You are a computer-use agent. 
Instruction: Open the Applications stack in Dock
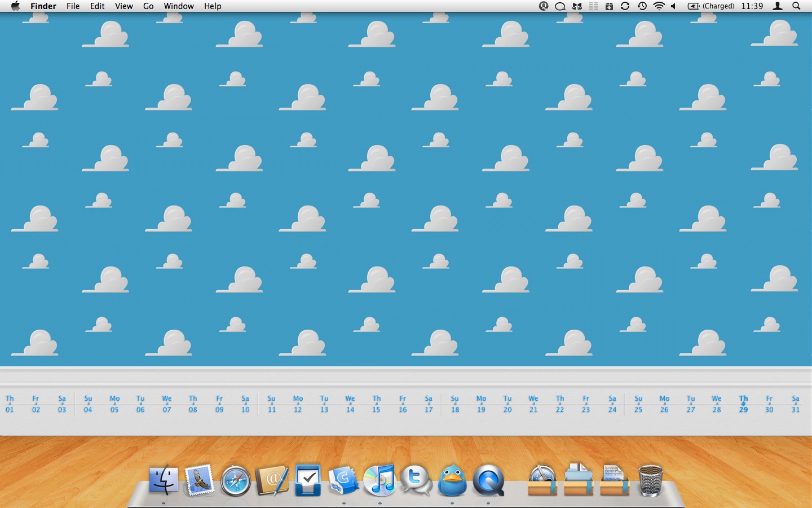click(542, 480)
